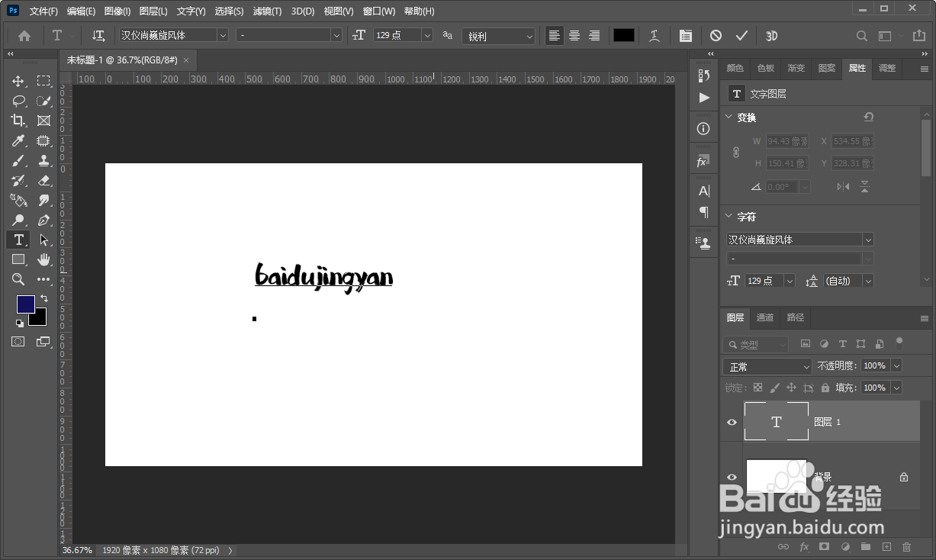Switch to the 调整 tab
Screen dimensions: 936x560
[887, 68]
